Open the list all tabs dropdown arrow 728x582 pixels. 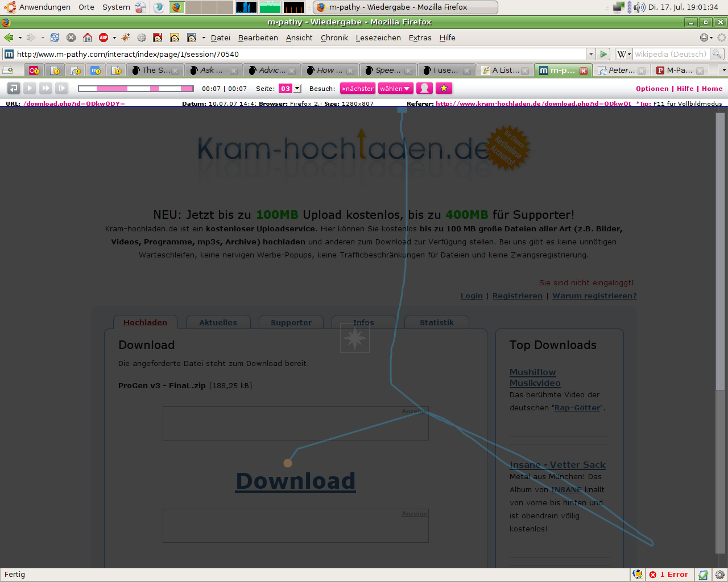[723, 70]
